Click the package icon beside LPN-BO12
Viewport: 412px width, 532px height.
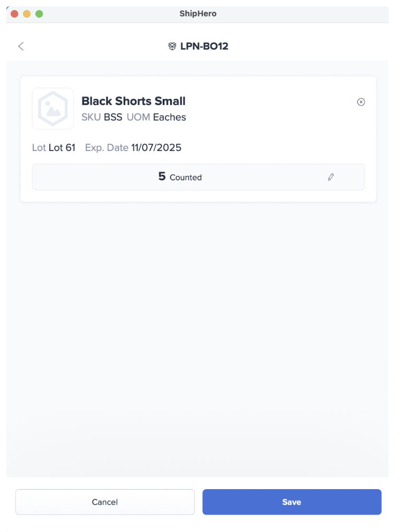coord(172,46)
